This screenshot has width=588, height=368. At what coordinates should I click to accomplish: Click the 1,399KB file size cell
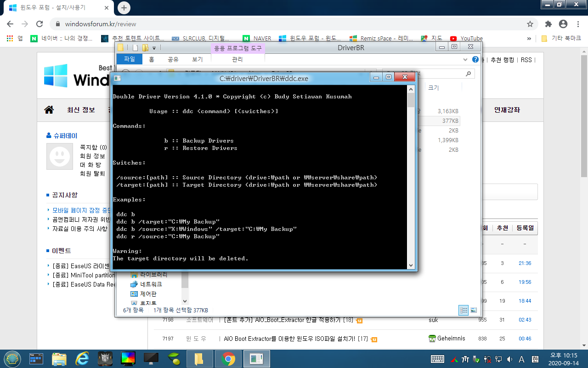click(x=448, y=140)
